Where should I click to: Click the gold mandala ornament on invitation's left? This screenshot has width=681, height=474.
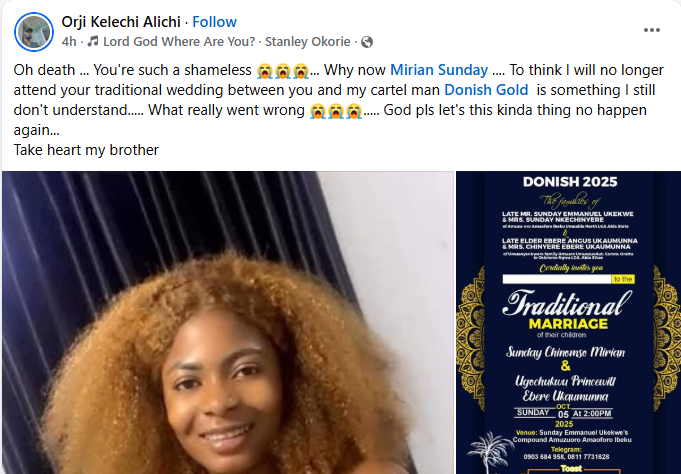[470, 339]
